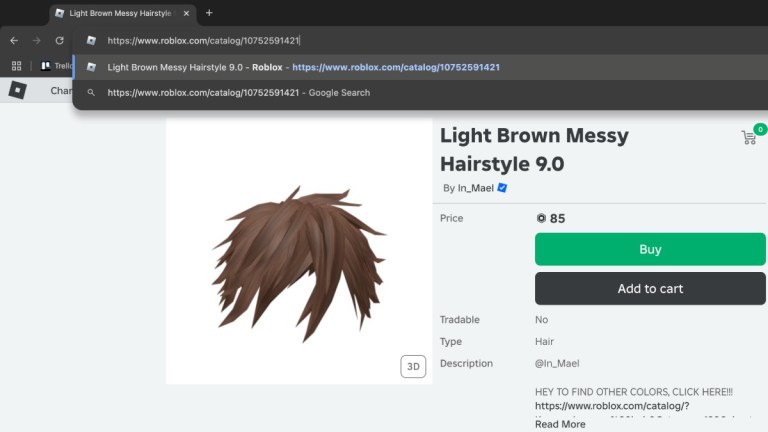Screen dimensions: 768x432
Task: Go back with the browser back arrow
Action: click(x=14, y=41)
